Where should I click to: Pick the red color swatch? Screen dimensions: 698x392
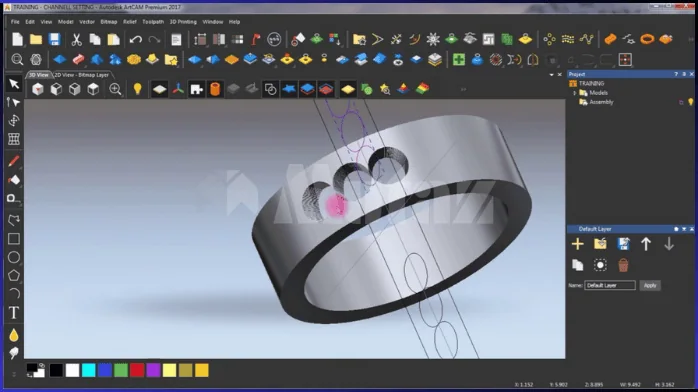pos(137,370)
